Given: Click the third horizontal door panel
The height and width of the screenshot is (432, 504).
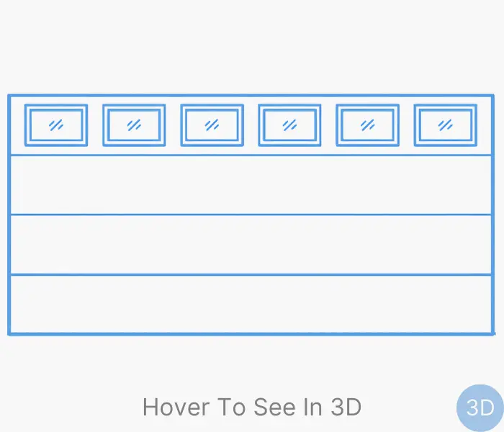Looking at the screenshot, I should (251, 245).
